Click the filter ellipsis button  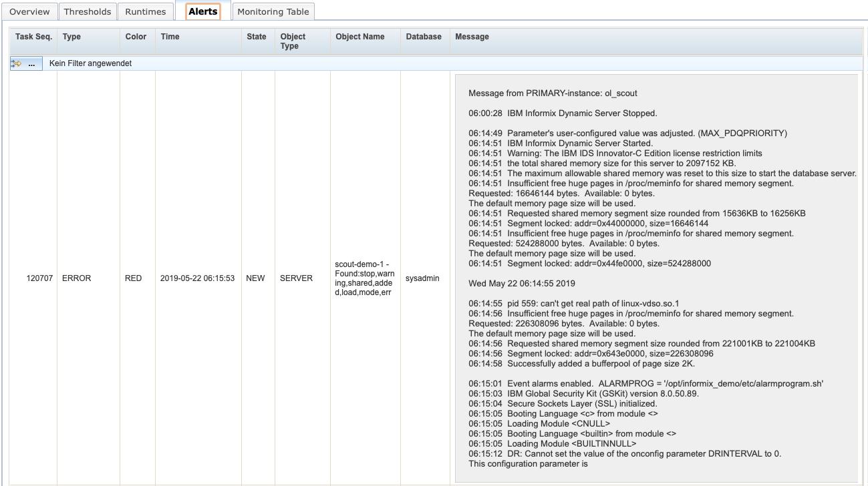point(31,63)
